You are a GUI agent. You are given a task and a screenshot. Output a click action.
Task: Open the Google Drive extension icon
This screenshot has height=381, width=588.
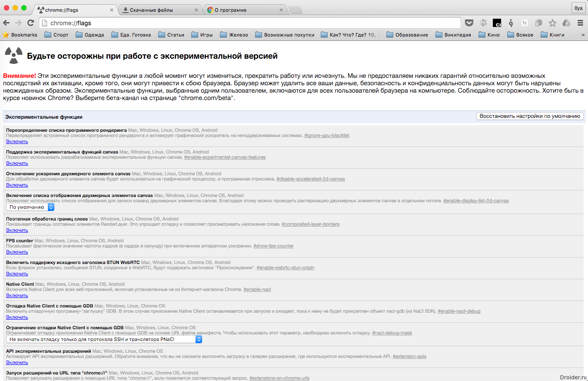566,23
